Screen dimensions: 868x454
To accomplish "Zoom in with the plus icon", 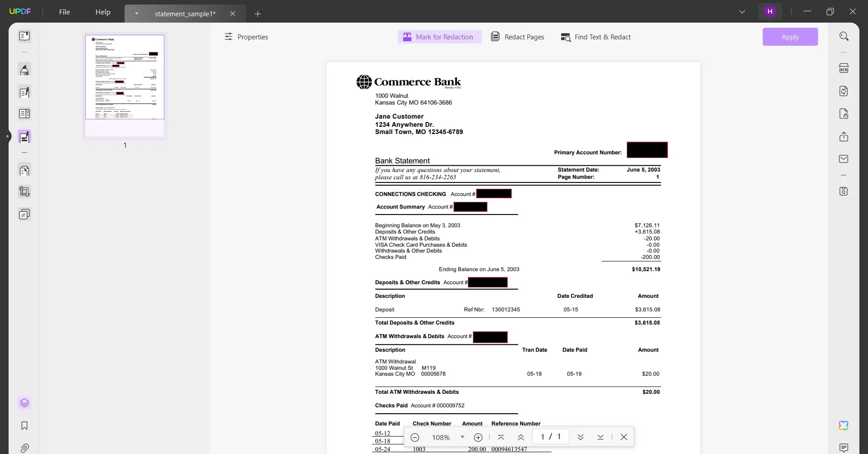I will 478,437.
